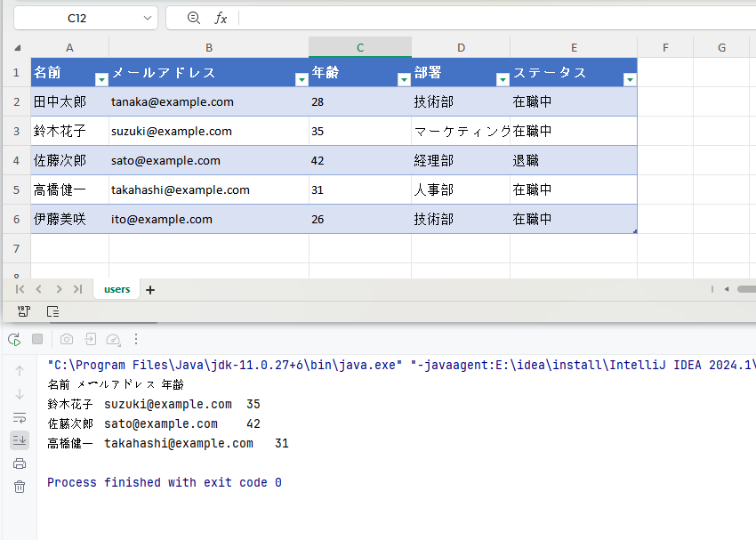Go to last sheet tab arrow
The width and height of the screenshot is (756, 540).
[77, 289]
